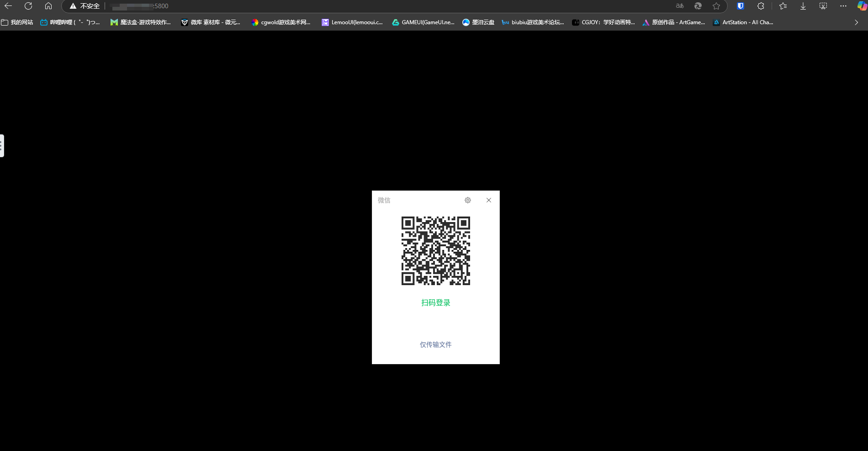This screenshot has height=451, width=868.
Task: Add this page to favorites with star
Action: coord(716,6)
